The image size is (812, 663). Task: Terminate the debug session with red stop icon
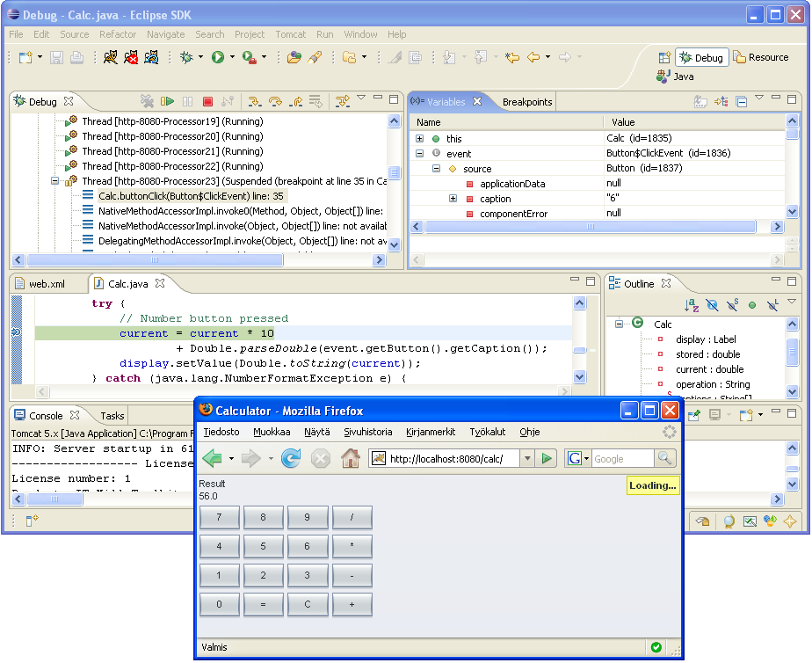tap(208, 102)
